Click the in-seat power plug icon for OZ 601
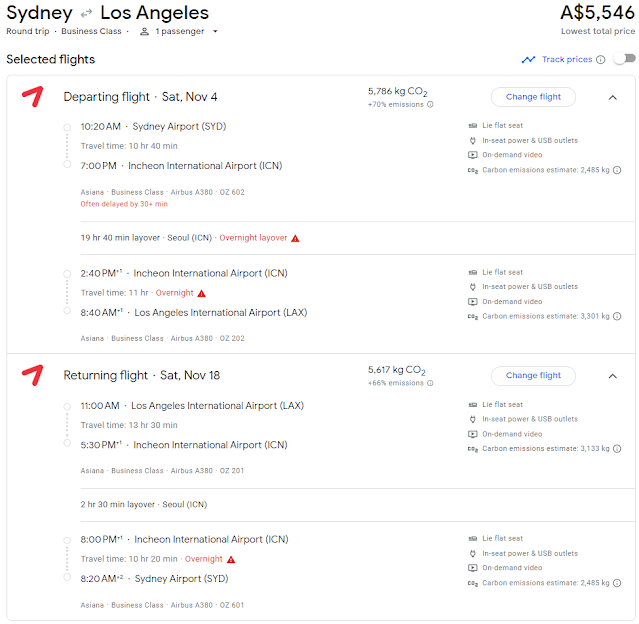This screenshot has height=624, width=639. pyautogui.click(x=473, y=553)
